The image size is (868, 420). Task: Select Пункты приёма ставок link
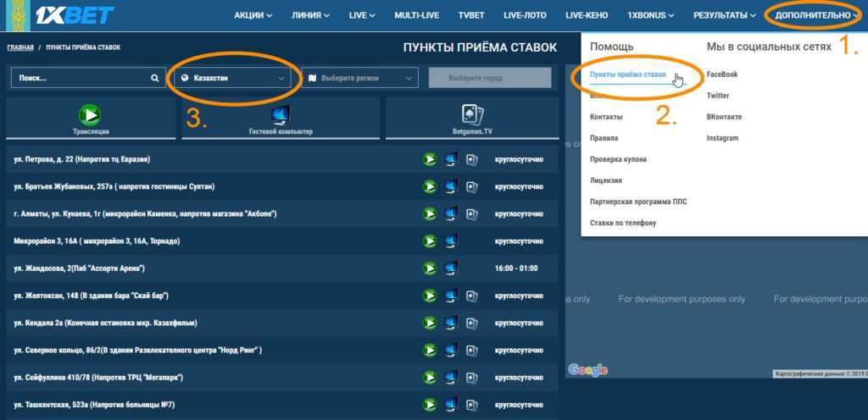[x=629, y=75]
